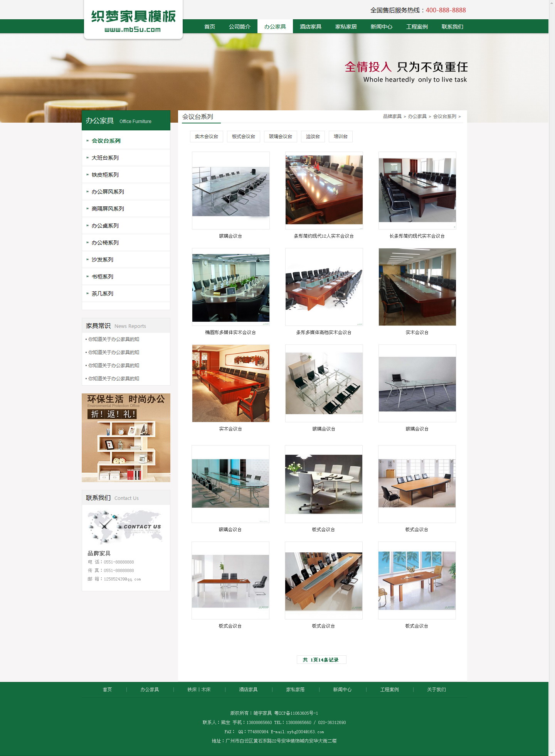Image resolution: width=555 pixels, height=756 pixels.
Task: Click the 环保生活 时尚办公 promo banner
Action: pyautogui.click(x=126, y=438)
